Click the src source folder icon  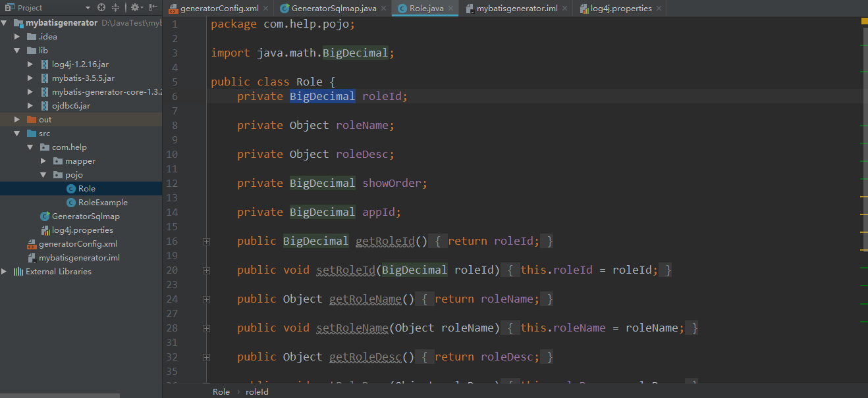pos(31,134)
